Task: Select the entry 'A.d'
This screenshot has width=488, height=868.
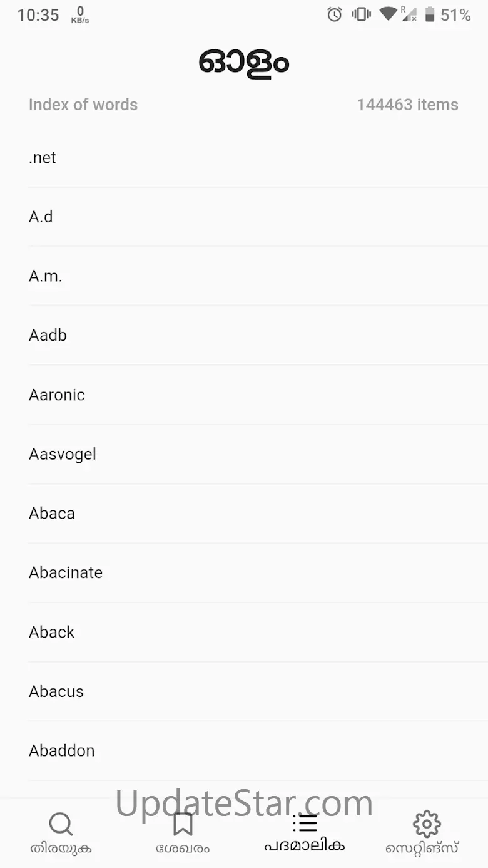Action: 41,217
